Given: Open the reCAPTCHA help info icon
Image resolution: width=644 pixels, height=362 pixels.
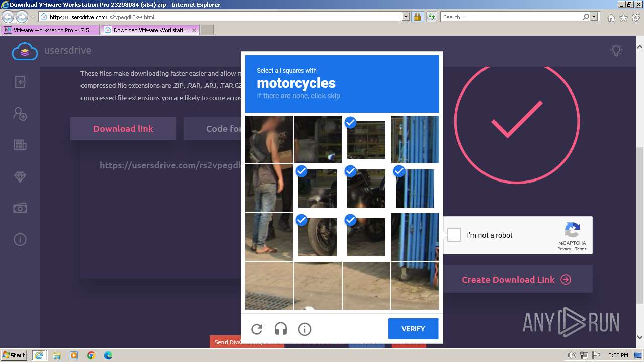Looking at the screenshot, I should pos(305,329).
